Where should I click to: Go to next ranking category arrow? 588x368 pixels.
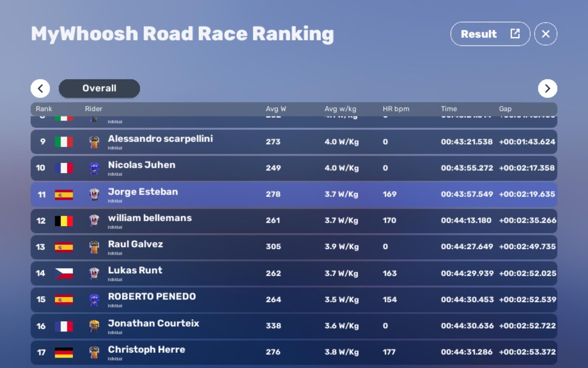coord(547,89)
